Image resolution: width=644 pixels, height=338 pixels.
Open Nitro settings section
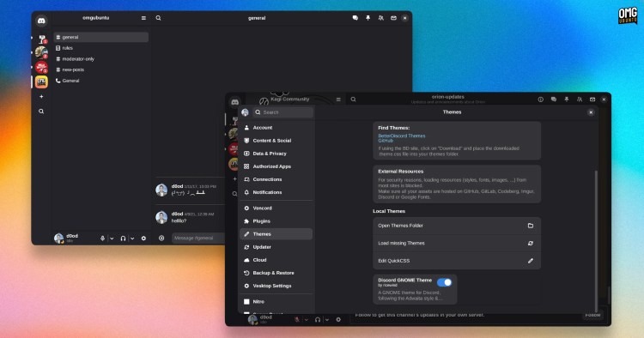(276, 301)
